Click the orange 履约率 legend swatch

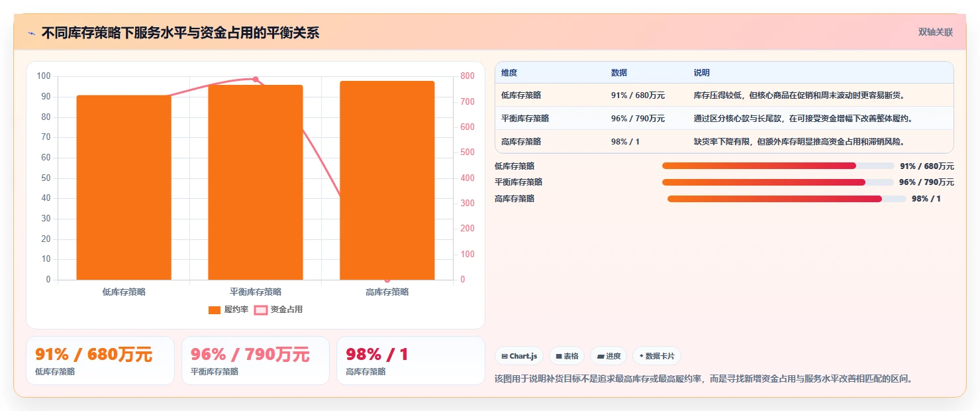[215, 310]
